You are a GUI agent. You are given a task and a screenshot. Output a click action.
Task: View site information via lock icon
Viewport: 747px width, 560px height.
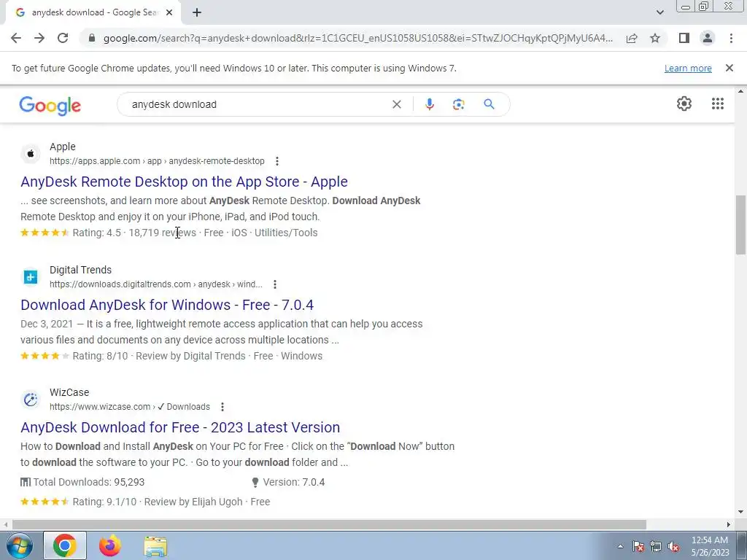[92, 38]
